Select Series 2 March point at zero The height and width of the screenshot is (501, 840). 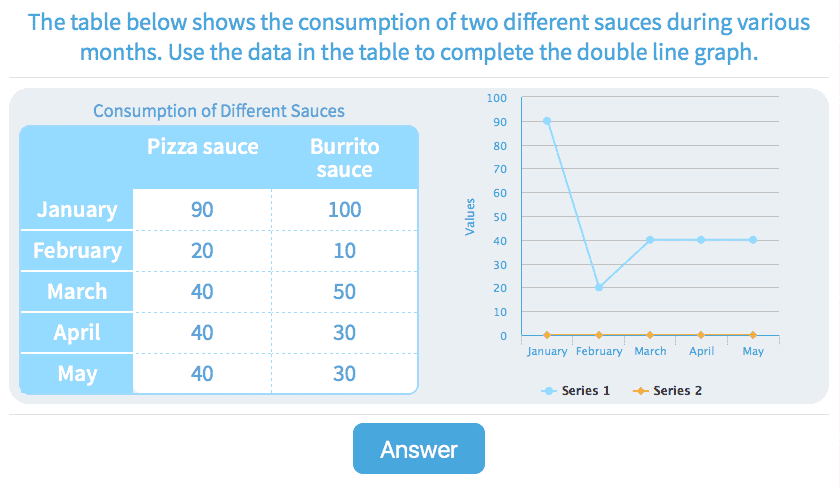tap(650, 335)
